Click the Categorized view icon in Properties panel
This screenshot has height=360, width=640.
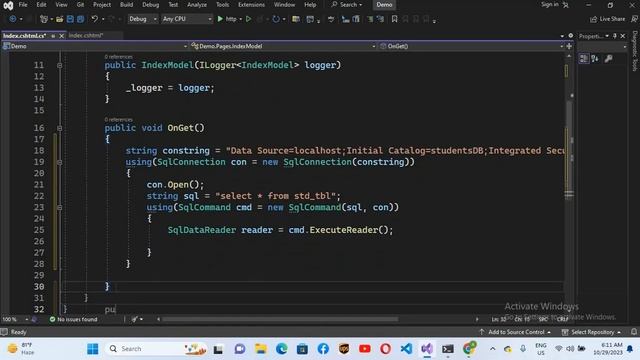pos(584,59)
